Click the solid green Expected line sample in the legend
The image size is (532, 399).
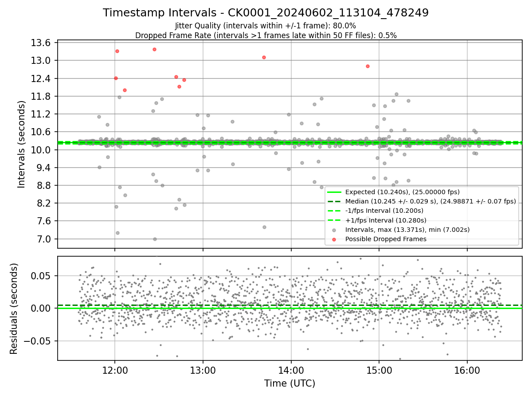pyautogui.click(x=334, y=192)
